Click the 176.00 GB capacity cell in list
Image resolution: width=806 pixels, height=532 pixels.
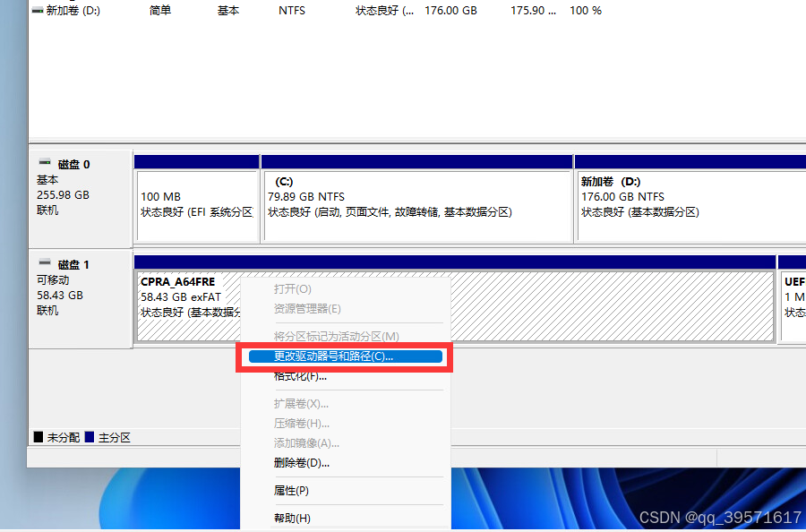(x=450, y=10)
